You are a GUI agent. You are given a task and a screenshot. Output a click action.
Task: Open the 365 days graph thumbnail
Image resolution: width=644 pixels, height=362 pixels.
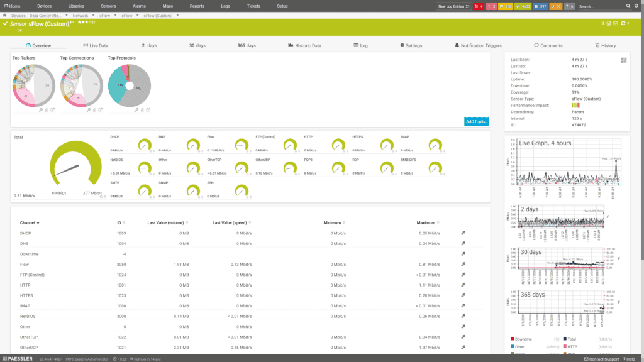[x=561, y=309]
